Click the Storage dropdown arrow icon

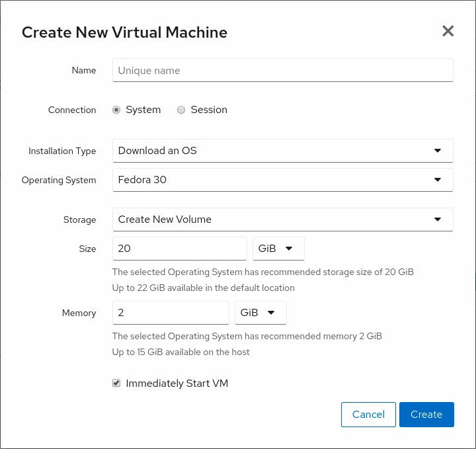pos(437,220)
